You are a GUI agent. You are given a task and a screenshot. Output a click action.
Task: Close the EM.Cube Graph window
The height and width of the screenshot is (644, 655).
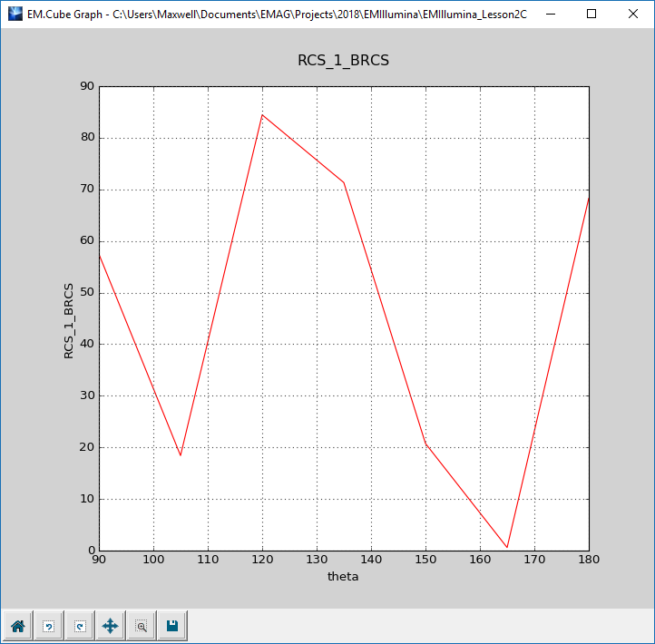pos(632,15)
